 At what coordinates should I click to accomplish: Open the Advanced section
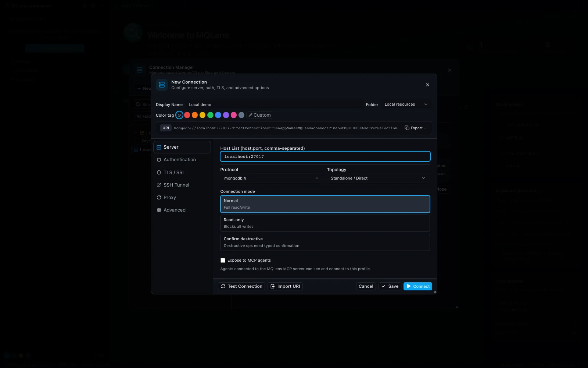pos(182,210)
